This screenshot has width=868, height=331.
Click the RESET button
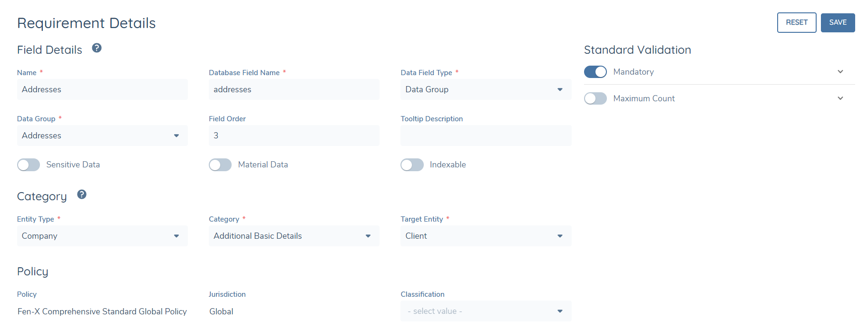click(796, 23)
